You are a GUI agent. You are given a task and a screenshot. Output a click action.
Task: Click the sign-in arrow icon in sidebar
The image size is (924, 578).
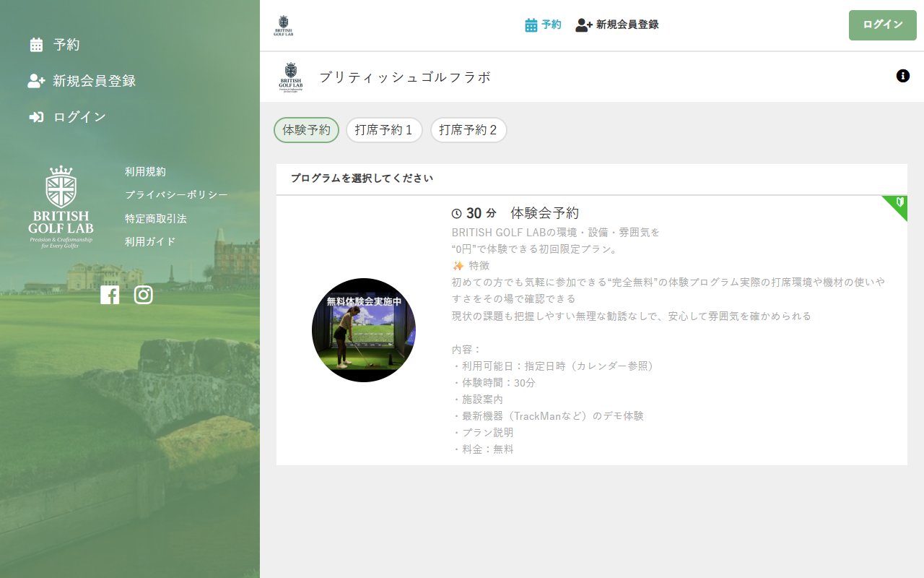36,117
